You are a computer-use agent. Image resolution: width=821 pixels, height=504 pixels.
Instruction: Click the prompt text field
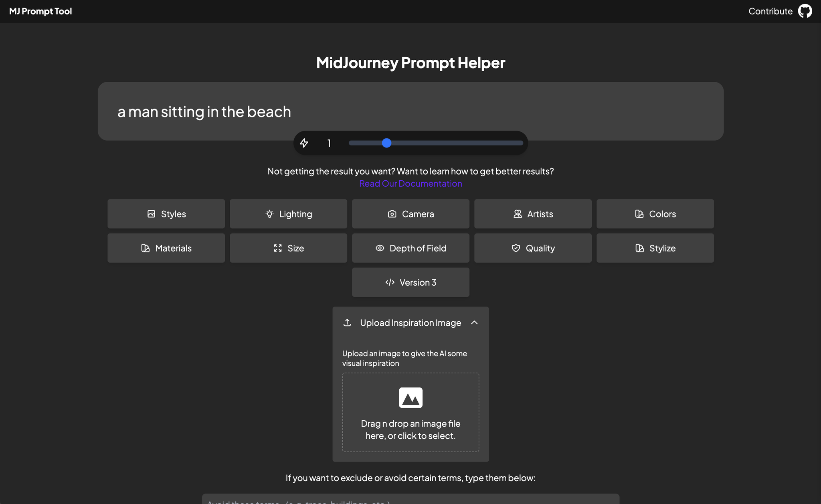tap(410, 111)
